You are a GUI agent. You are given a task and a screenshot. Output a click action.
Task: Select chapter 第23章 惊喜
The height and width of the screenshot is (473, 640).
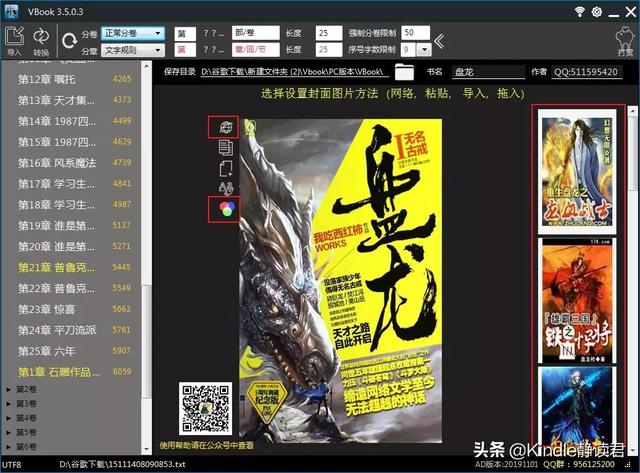pyautogui.click(x=73, y=309)
